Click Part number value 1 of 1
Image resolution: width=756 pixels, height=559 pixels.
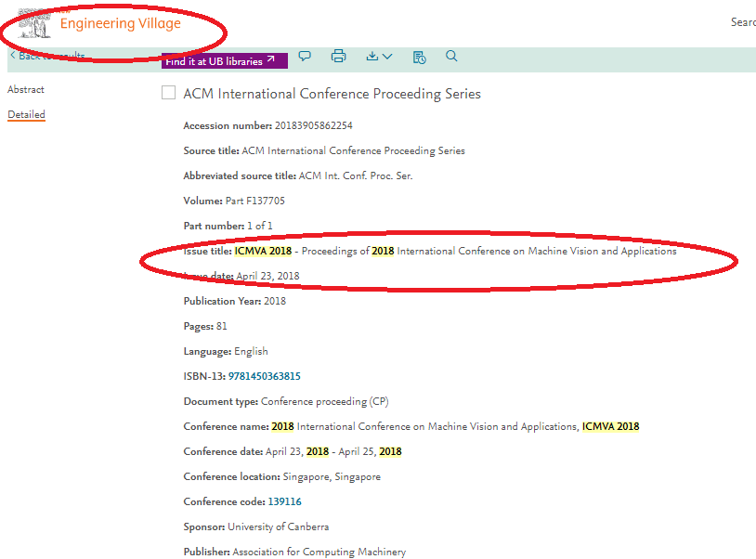[259, 226]
